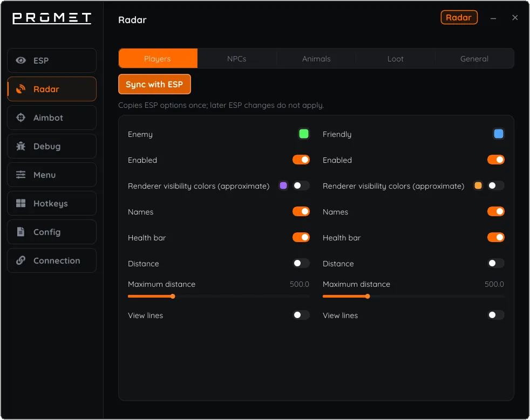Click Friendly Maximum distance value 500.0
Screen dimensions: 530x420
pos(494,284)
